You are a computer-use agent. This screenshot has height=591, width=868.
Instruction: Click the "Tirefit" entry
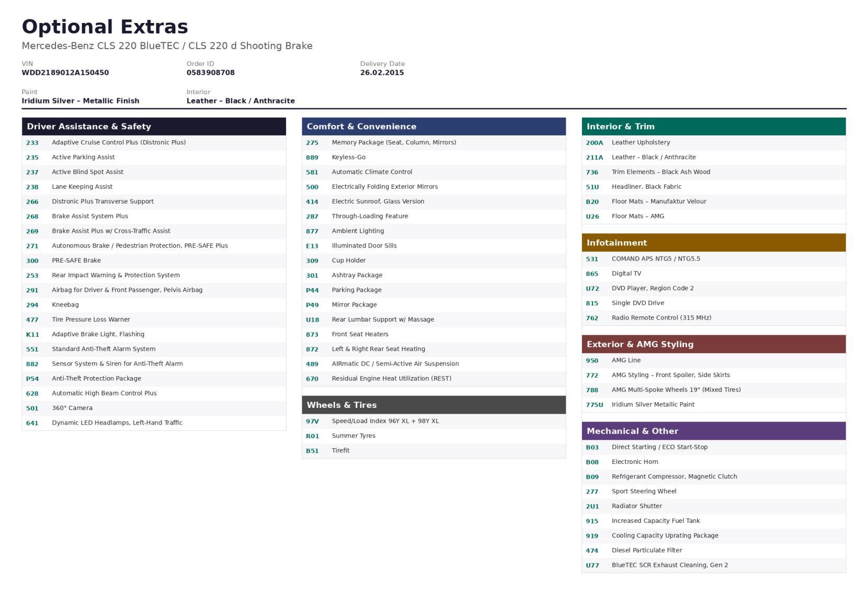[433, 450]
